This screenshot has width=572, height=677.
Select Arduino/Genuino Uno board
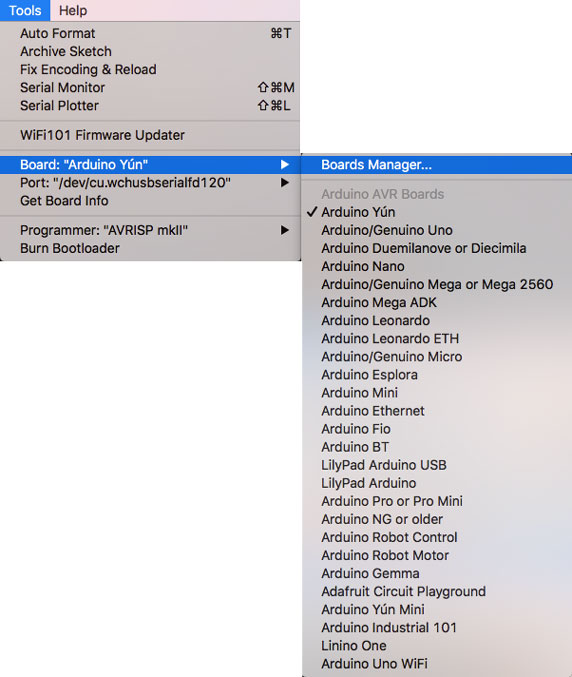point(436,230)
